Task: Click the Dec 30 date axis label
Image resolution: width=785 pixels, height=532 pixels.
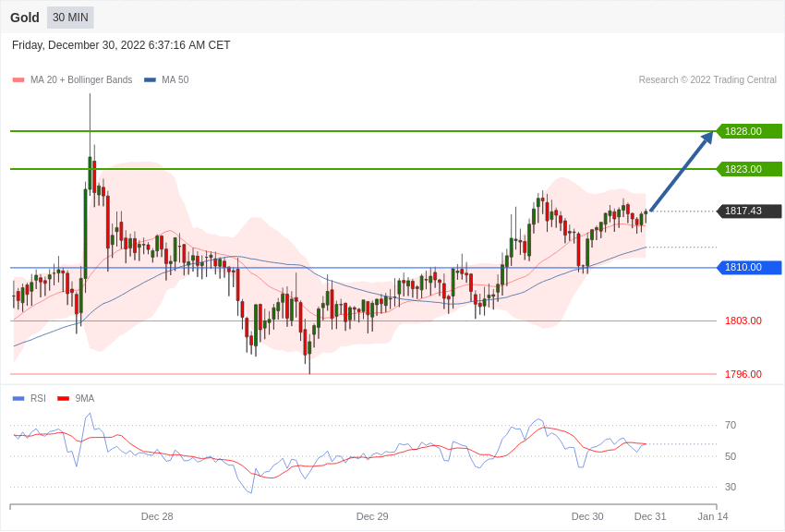Action: point(587,516)
